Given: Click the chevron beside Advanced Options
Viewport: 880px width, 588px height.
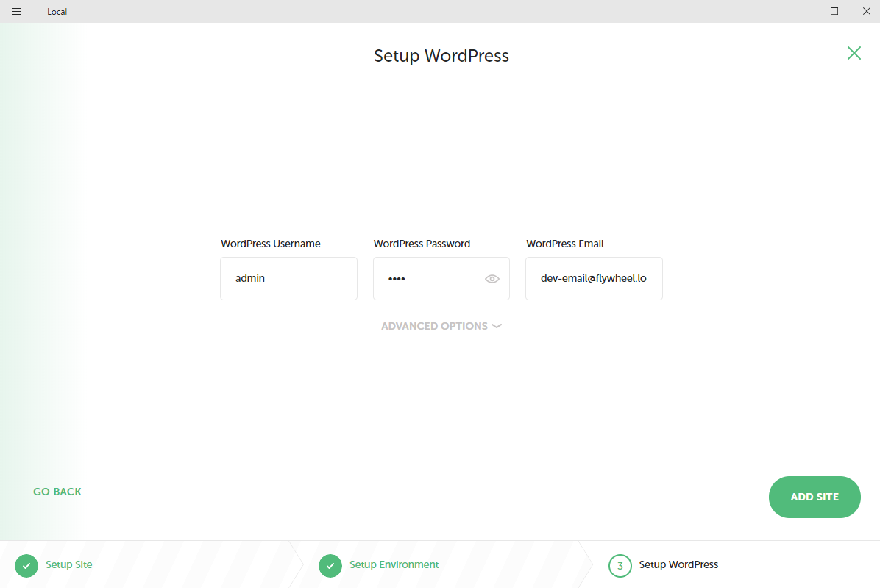Looking at the screenshot, I should pyautogui.click(x=497, y=326).
